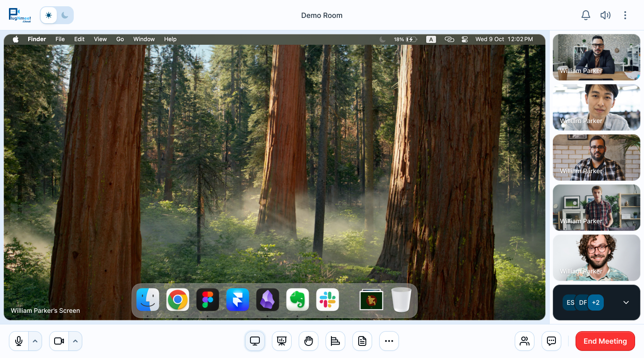Turn off the webcam
The width and height of the screenshot is (644, 358).
point(59,341)
